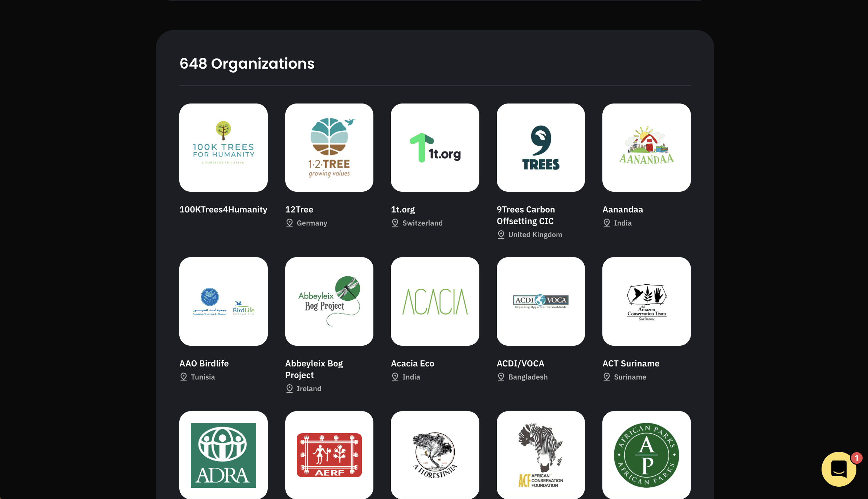Click India location under Aanandaa
This screenshot has height=499, width=868.
click(x=623, y=223)
